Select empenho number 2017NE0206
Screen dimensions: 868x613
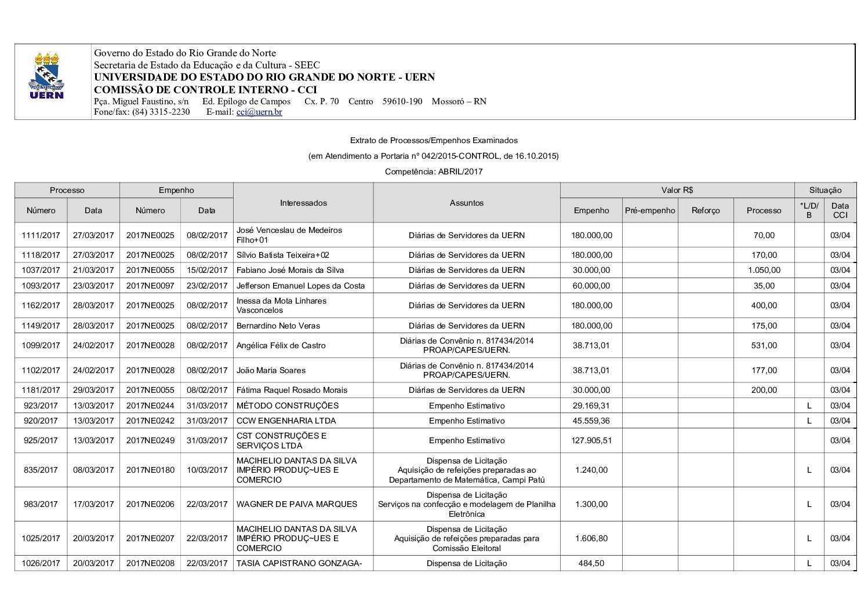[x=150, y=504]
